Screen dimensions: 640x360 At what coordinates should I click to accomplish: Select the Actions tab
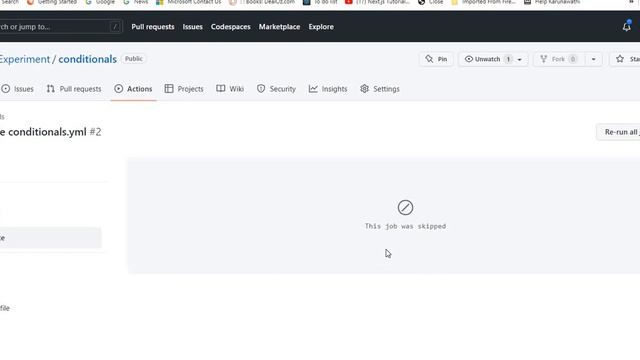(133, 89)
